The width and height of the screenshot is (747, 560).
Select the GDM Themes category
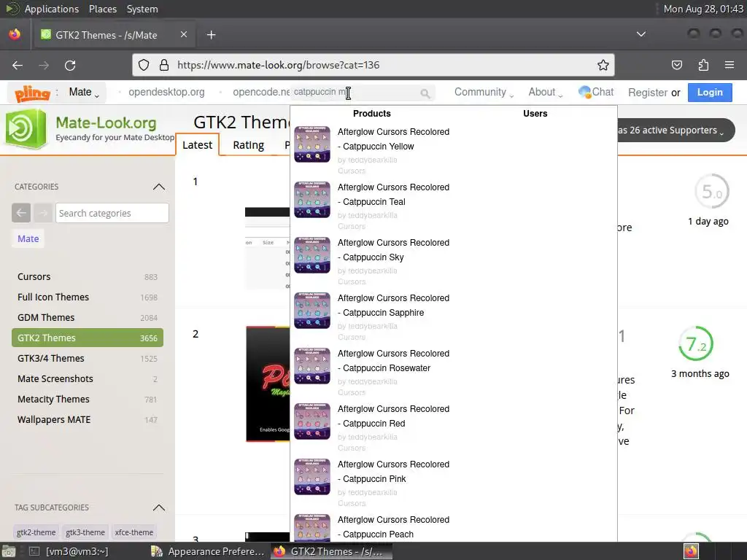[88, 318]
